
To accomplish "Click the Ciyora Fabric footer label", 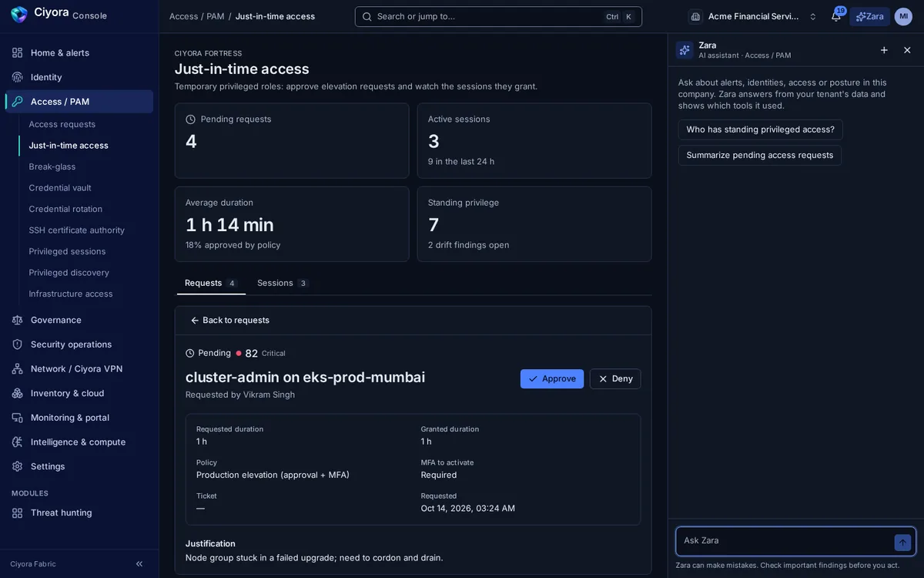I will tap(33, 564).
